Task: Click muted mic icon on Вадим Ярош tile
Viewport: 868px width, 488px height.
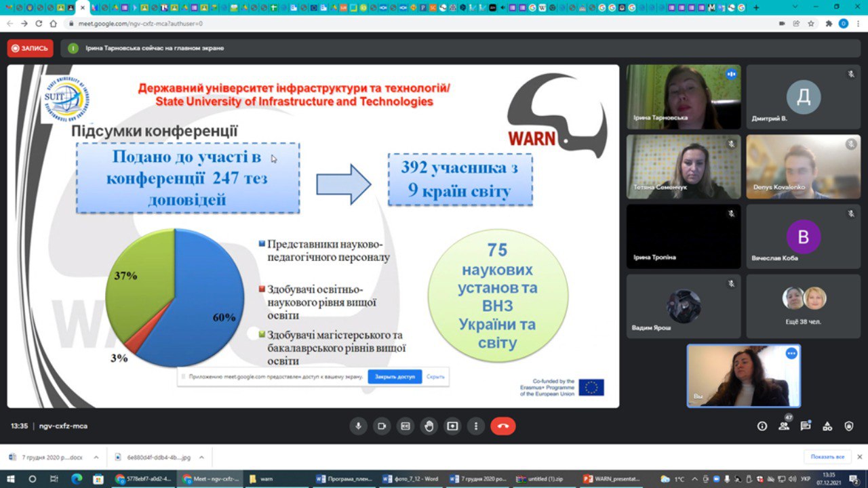Action: click(731, 283)
